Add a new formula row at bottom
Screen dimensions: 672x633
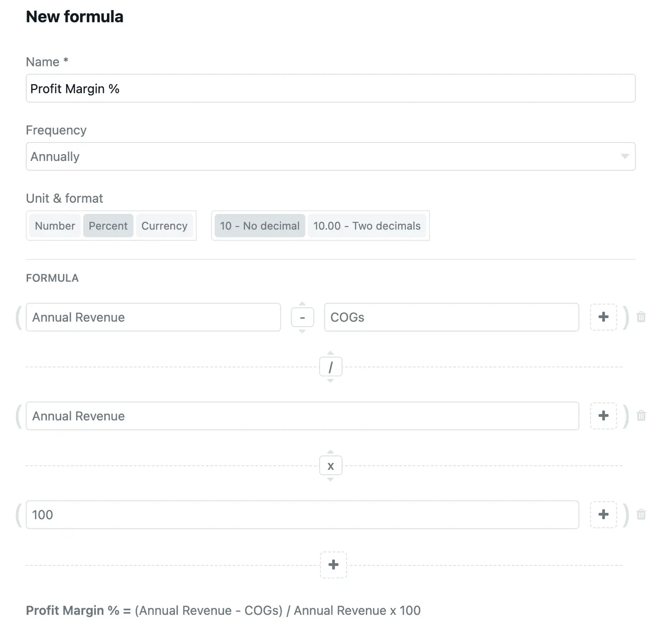[333, 564]
